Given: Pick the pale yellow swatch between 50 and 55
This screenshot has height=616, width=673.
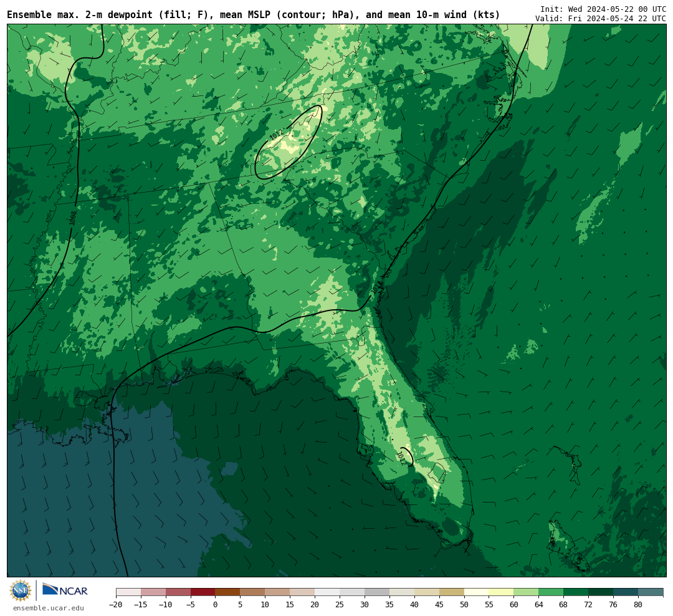Looking at the screenshot, I should (x=477, y=592).
